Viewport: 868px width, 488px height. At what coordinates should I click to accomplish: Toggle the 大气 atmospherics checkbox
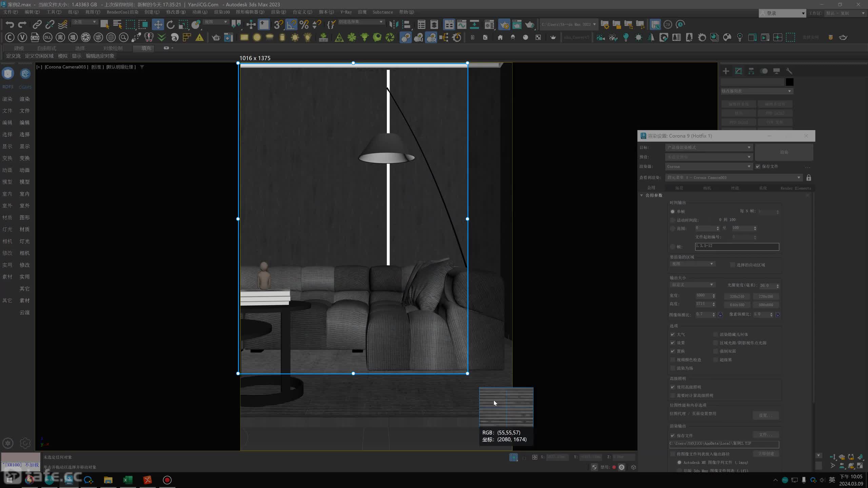coord(673,334)
